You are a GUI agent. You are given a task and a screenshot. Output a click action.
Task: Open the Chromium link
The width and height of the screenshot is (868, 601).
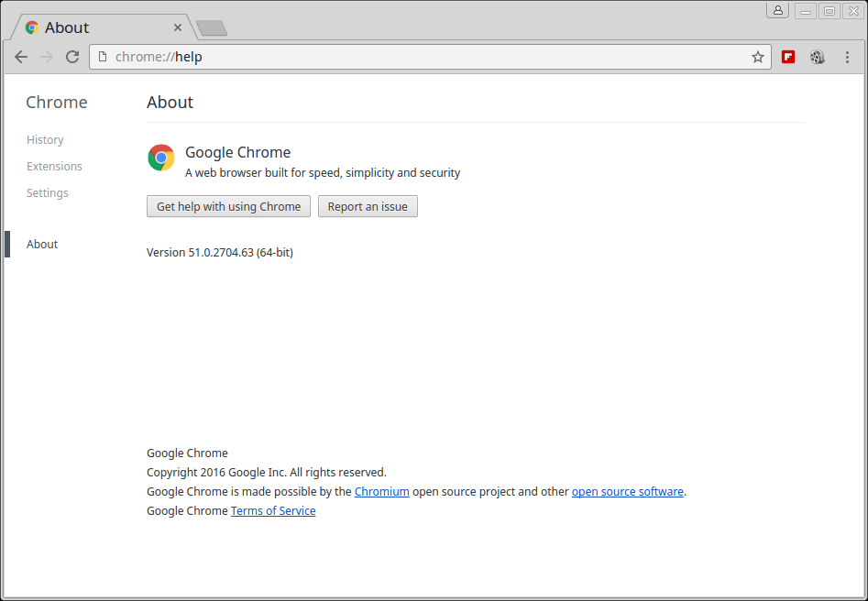tap(382, 491)
